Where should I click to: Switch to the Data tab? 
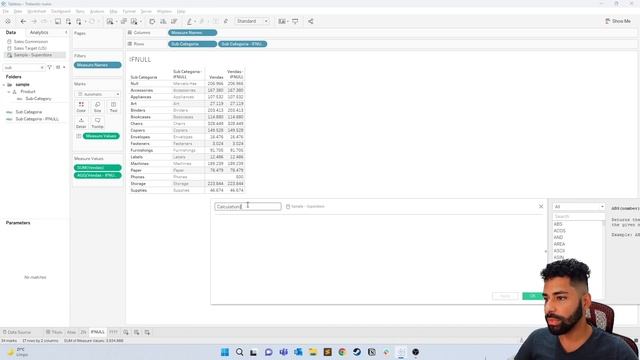coord(11,32)
